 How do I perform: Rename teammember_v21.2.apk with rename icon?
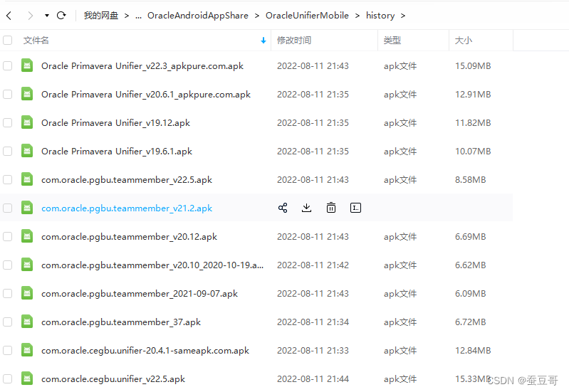click(355, 208)
